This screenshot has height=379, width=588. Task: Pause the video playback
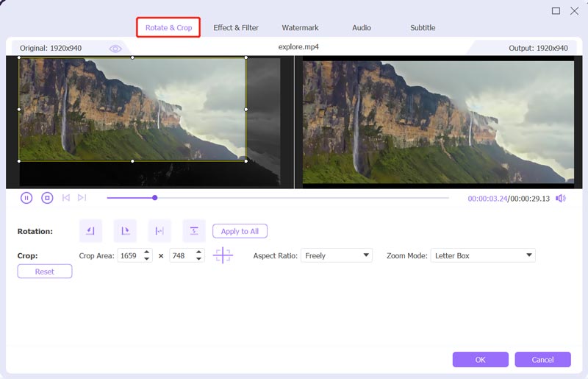pyautogui.click(x=26, y=198)
